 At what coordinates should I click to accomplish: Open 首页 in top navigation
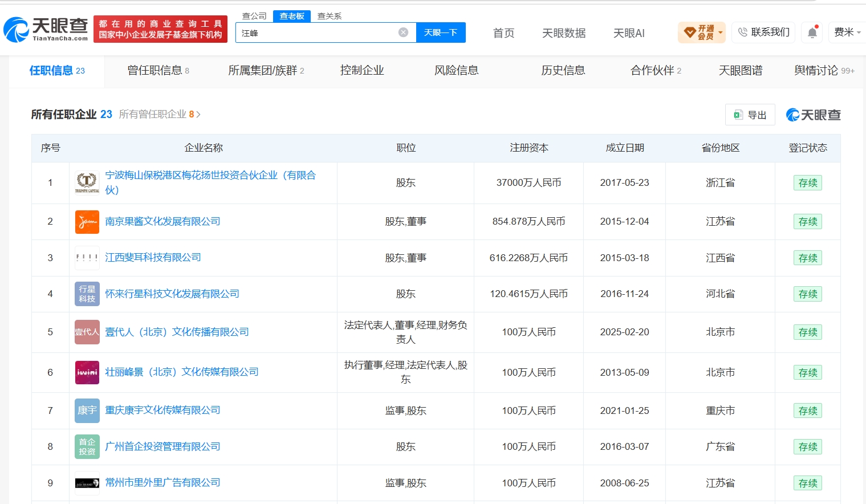point(503,33)
